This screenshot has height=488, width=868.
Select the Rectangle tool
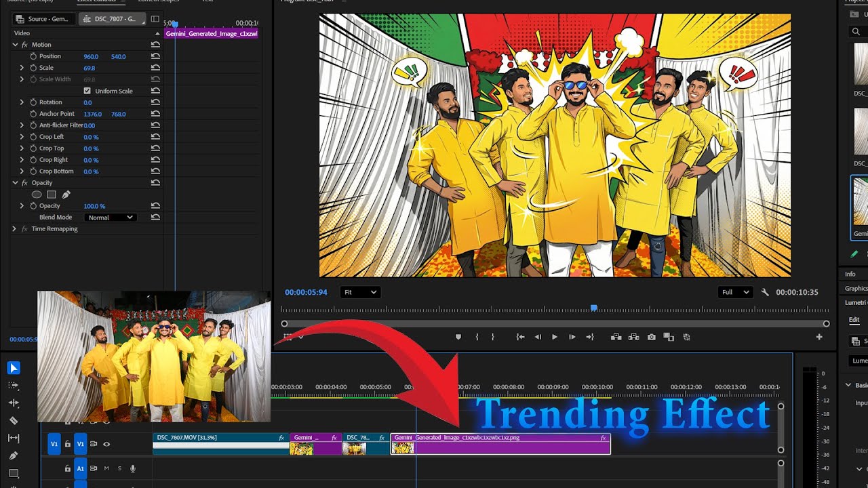(14, 473)
